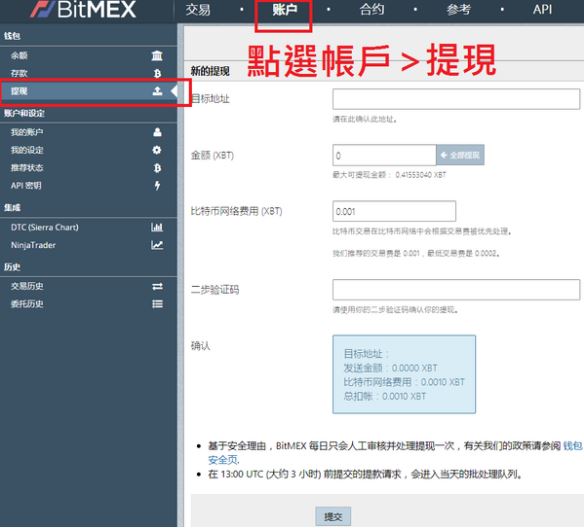Open 交易历史 in the sidebar

coord(89,286)
